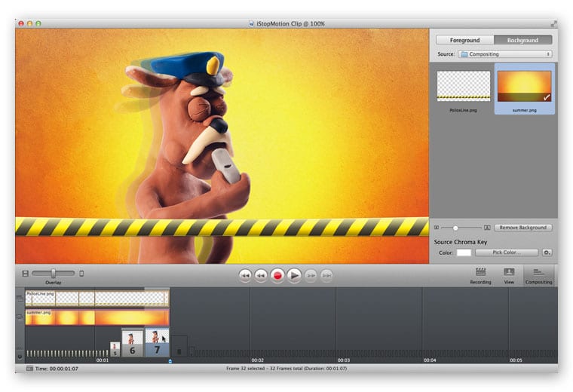Image resolution: width=573 pixels, height=392 pixels.
Task: Click the blue playhead marker on timeline
Action: [170, 361]
